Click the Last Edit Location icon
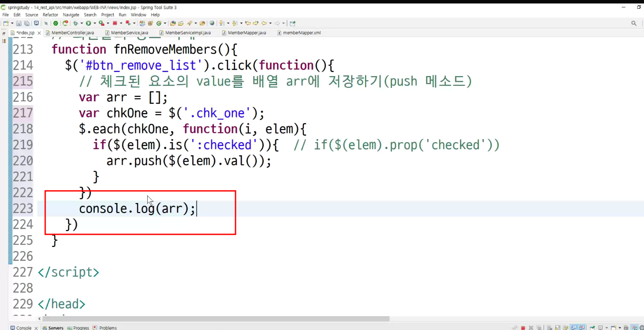Image resolution: width=644 pixels, height=330 pixels. [248, 23]
